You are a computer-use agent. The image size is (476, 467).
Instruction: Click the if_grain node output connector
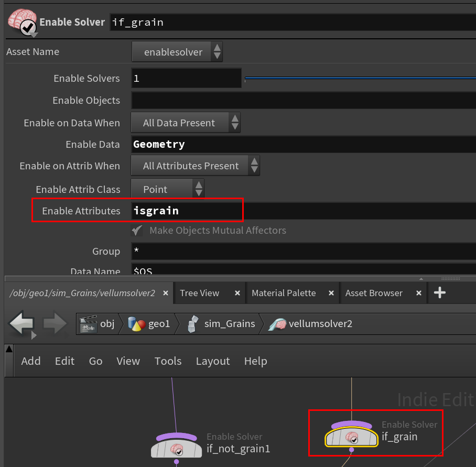tap(351, 450)
